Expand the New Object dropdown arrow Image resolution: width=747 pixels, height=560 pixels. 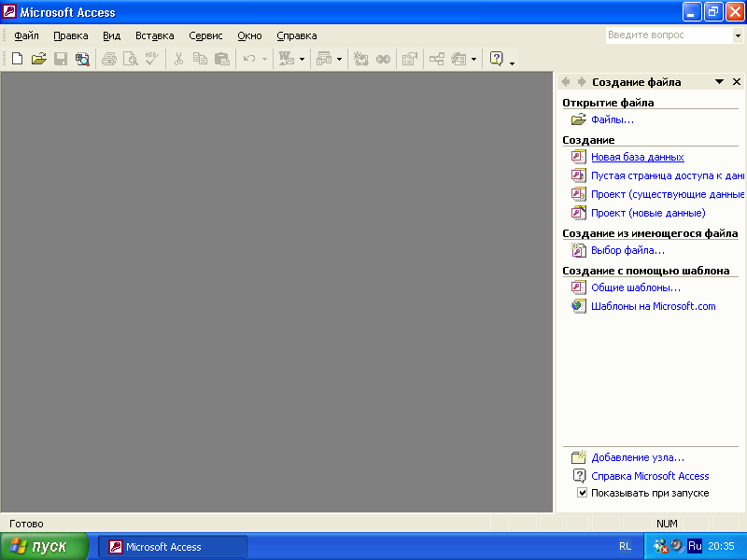473,60
